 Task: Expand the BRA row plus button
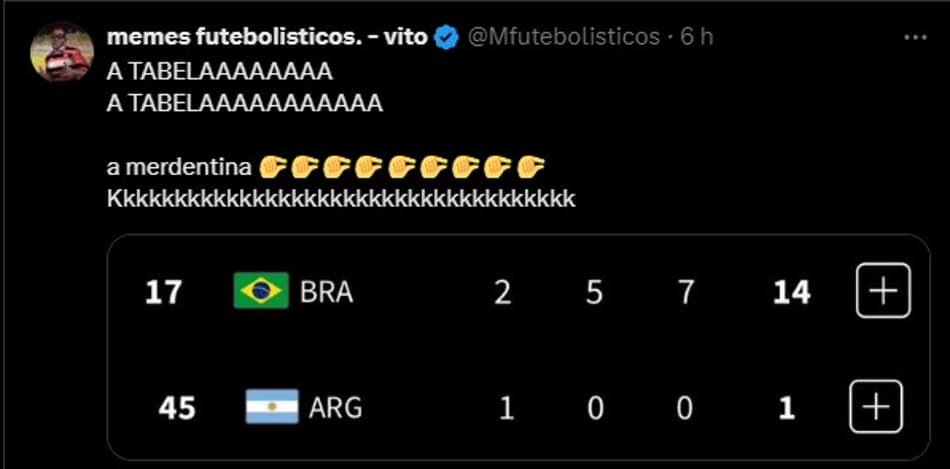pos(883,291)
